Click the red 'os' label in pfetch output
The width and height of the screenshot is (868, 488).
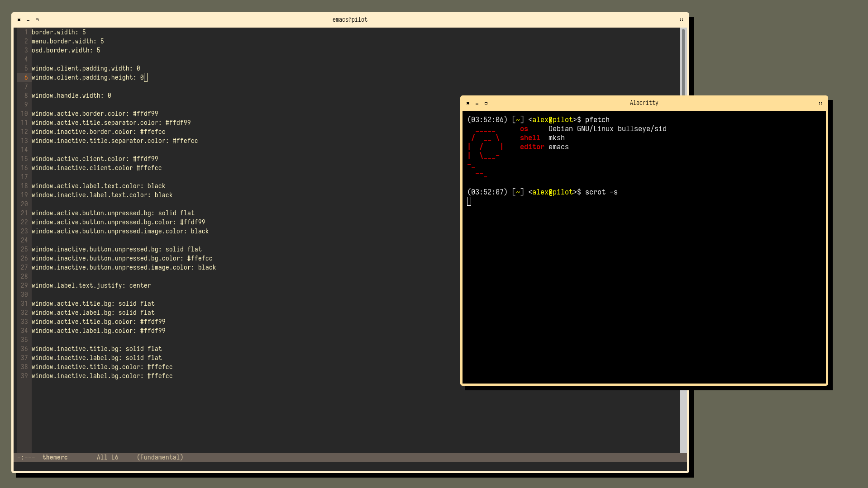[x=524, y=129]
